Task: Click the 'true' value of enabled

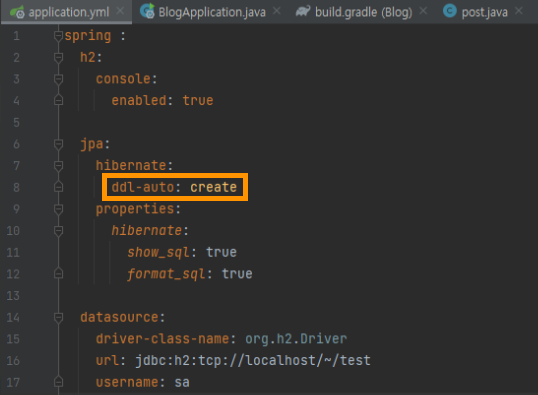Action: click(x=198, y=101)
